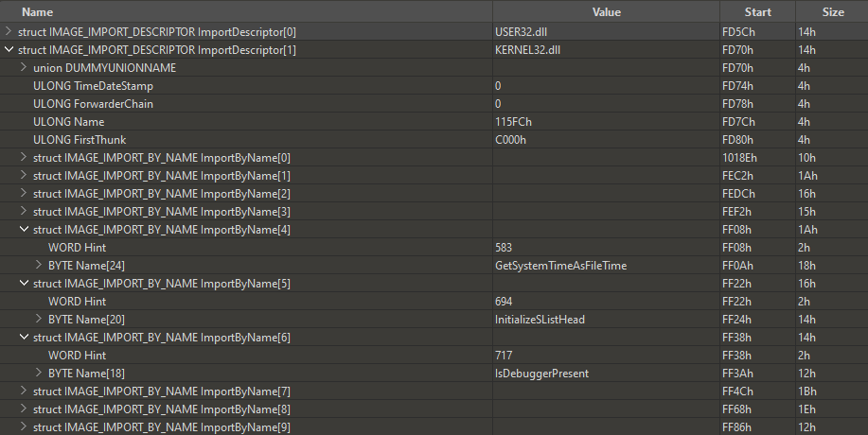The width and height of the screenshot is (868, 435).
Task: Click the FF86h start address cell
Action: coord(757,426)
